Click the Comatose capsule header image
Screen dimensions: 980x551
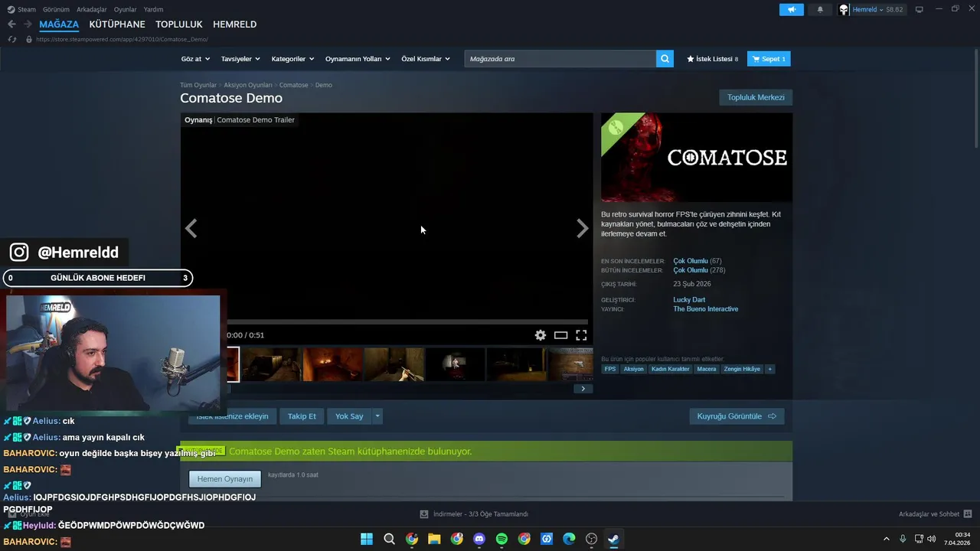(697, 158)
